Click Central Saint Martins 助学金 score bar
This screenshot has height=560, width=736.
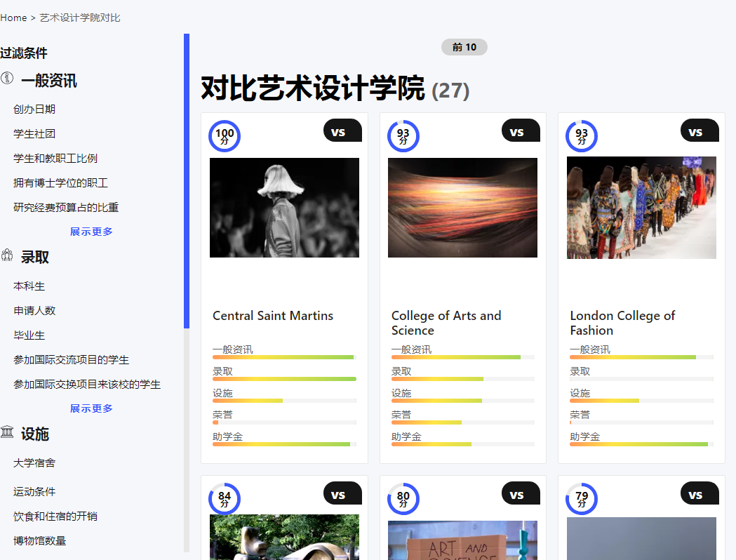tap(284, 444)
